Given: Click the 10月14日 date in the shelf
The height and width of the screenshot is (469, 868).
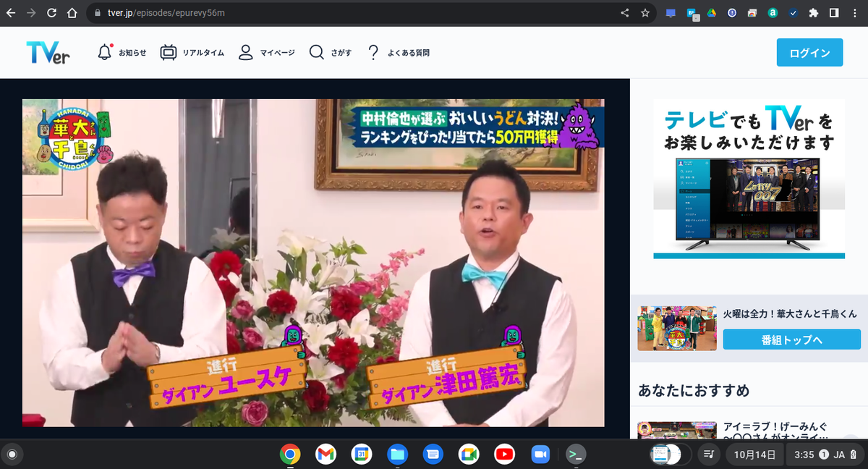Looking at the screenshot, I should tap(754, 455).
